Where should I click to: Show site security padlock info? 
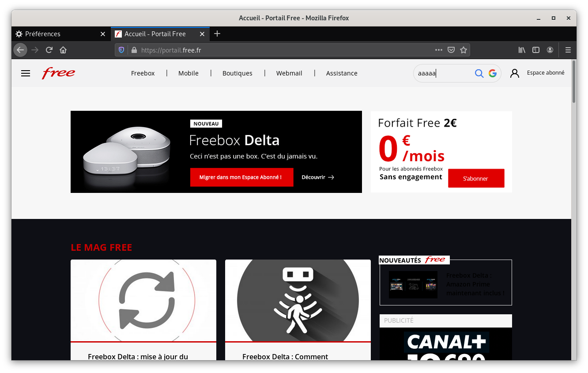click(134, 50)
